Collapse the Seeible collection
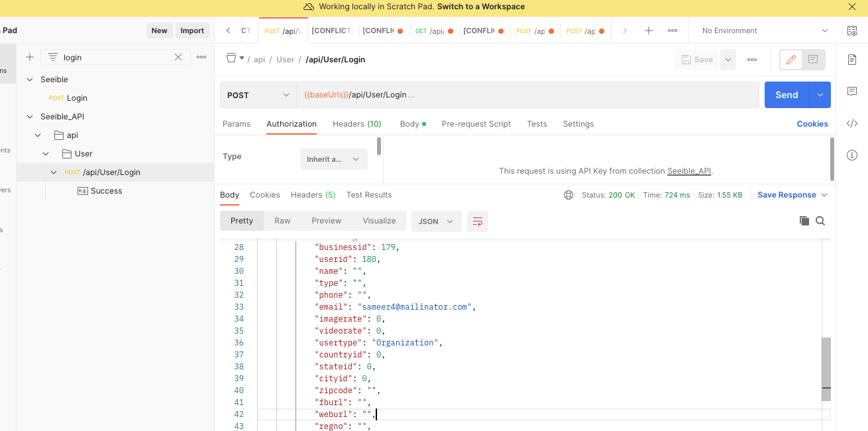 click(29, 80)
